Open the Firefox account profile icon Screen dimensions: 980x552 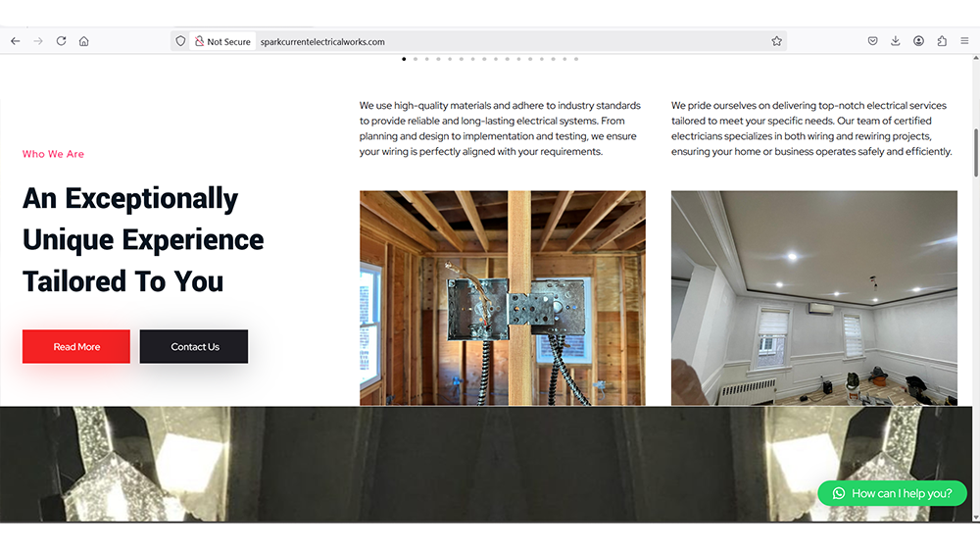(x=919, y=41)
